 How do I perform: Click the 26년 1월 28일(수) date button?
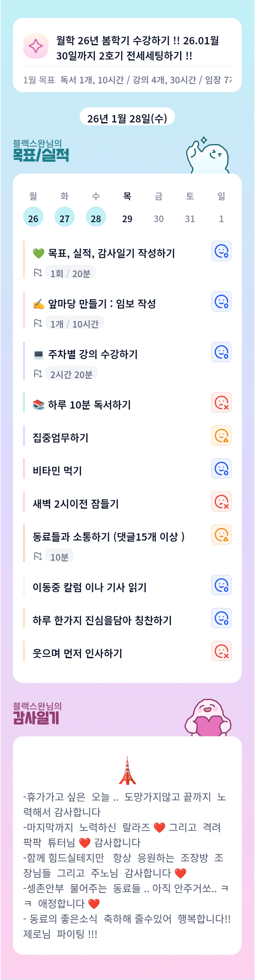127,118
